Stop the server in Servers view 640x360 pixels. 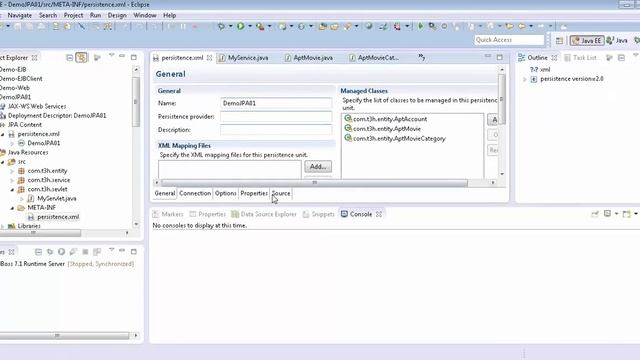pos(85,252)
